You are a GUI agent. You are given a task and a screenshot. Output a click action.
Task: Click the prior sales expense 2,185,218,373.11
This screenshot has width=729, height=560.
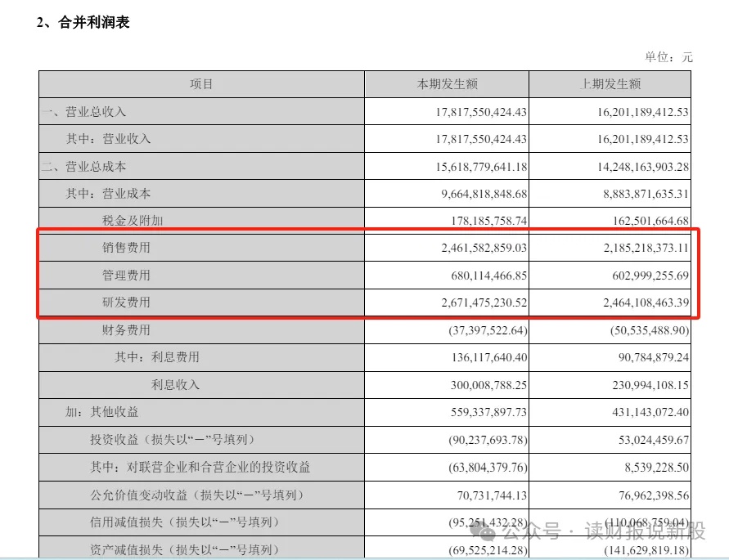coord(646,248)
